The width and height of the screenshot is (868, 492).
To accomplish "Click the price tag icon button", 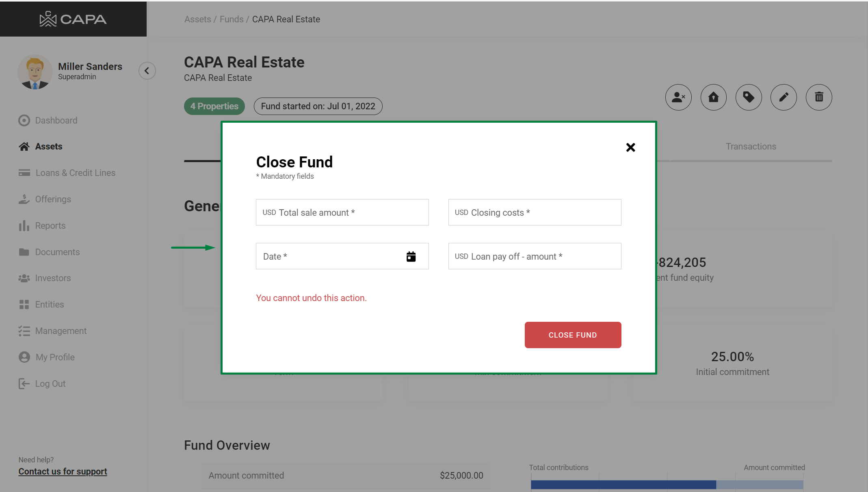I will [748, 98].
